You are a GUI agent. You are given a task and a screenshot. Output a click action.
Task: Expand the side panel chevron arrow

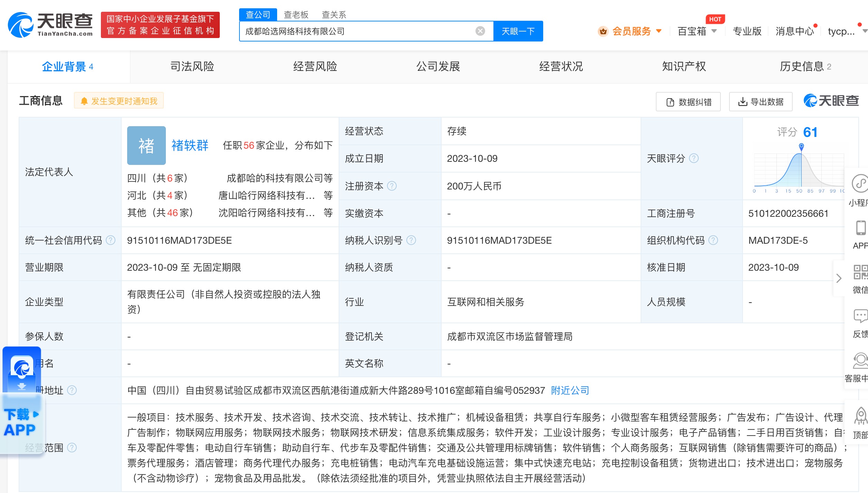coord(839,278)
